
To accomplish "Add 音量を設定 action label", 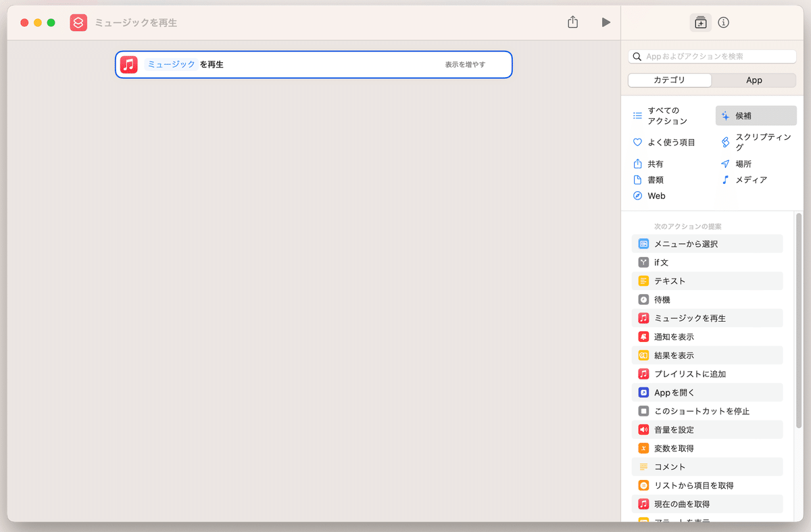I will click(674, 429).
